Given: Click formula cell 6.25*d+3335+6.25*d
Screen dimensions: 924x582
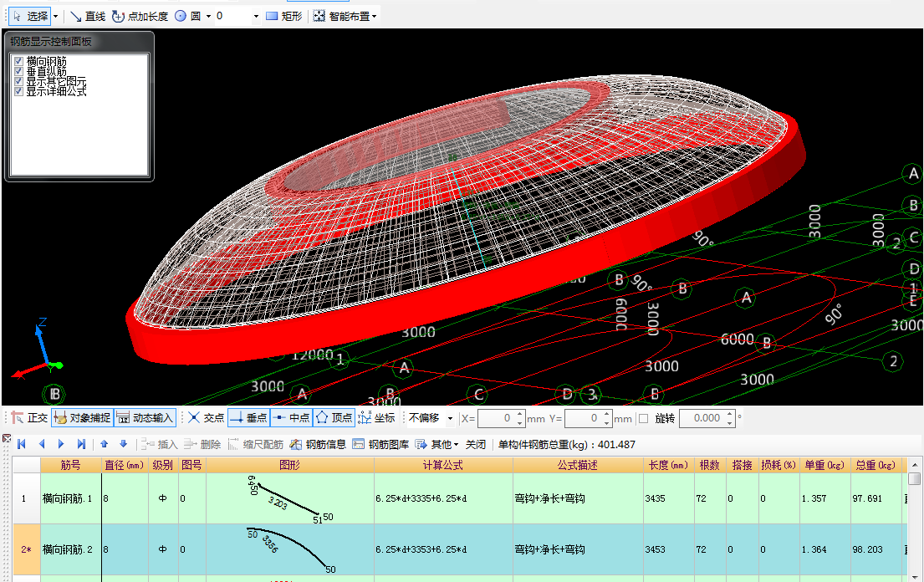Looking at the screenshot, I should pyautogui.click(x=443, y=498).
